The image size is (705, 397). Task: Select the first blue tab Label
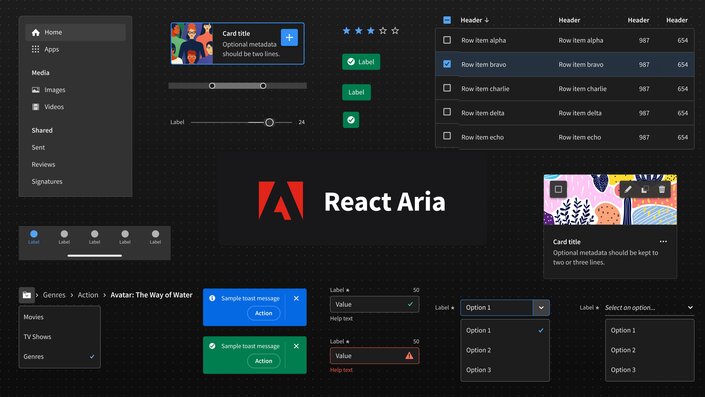point(34,237)
